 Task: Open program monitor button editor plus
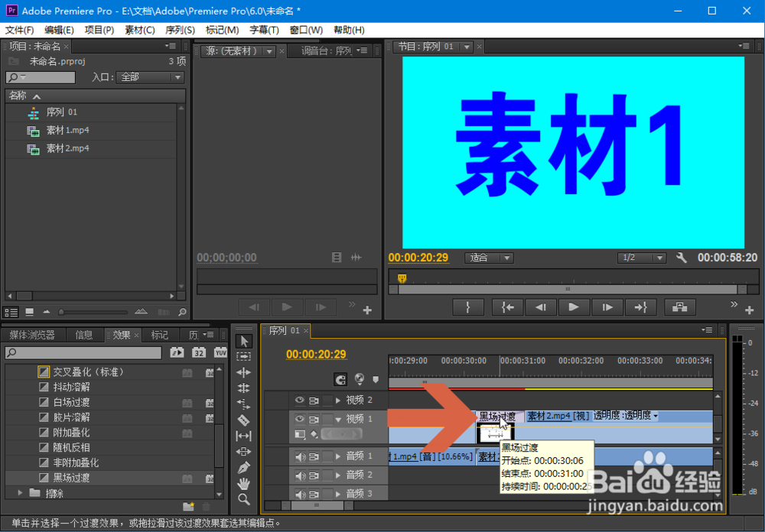pyautogui.click(x=750, y=310)
